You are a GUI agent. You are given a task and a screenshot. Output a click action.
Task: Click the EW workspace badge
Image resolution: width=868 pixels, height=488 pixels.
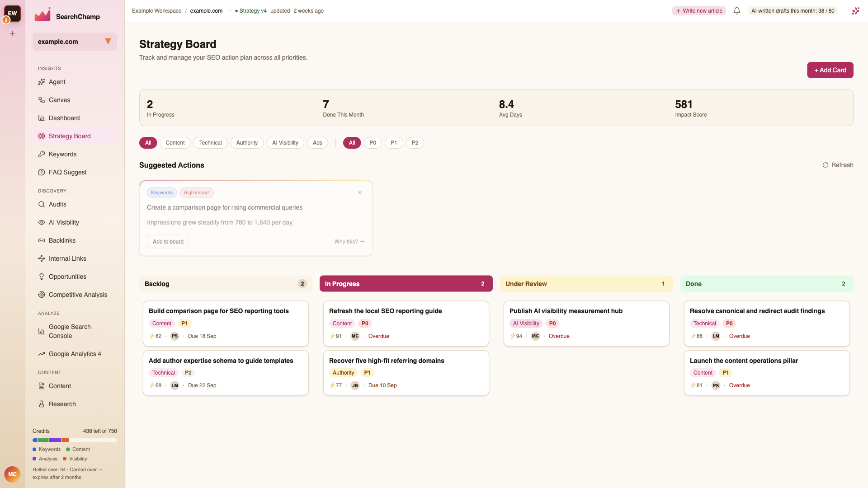coord(13,14)
